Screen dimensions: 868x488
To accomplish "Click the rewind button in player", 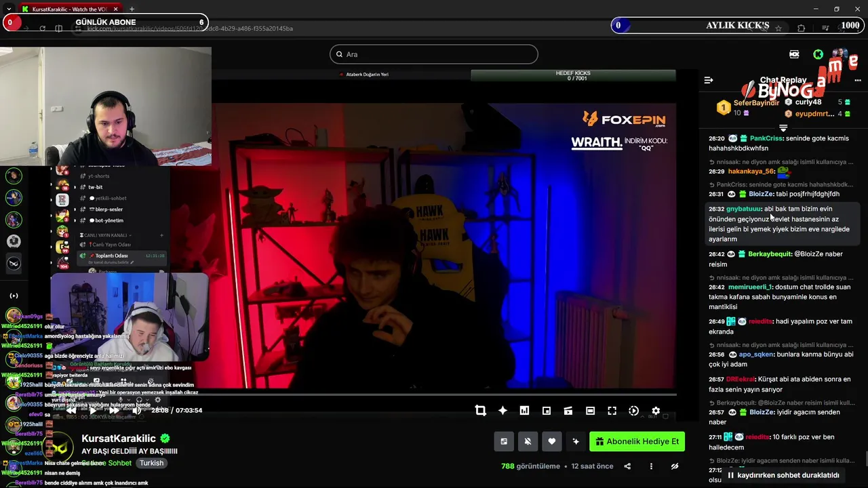I will tap(71, 410).
